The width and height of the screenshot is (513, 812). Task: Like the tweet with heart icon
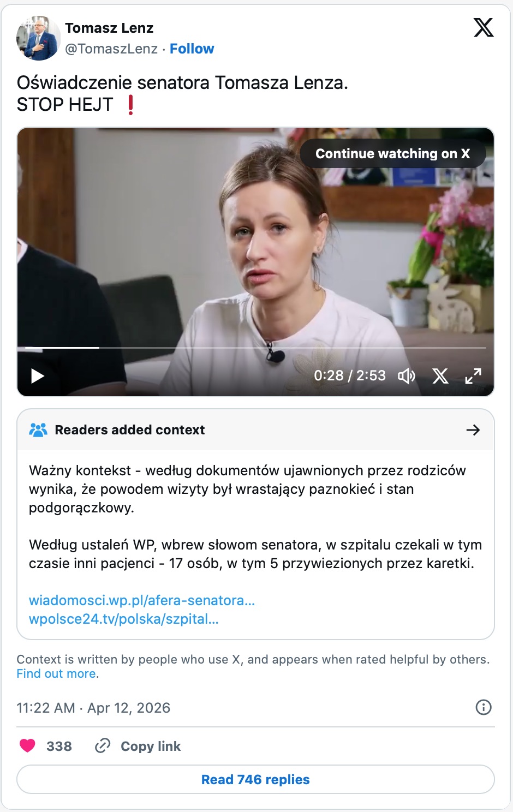pyautogui.click(x=27, y=745)
